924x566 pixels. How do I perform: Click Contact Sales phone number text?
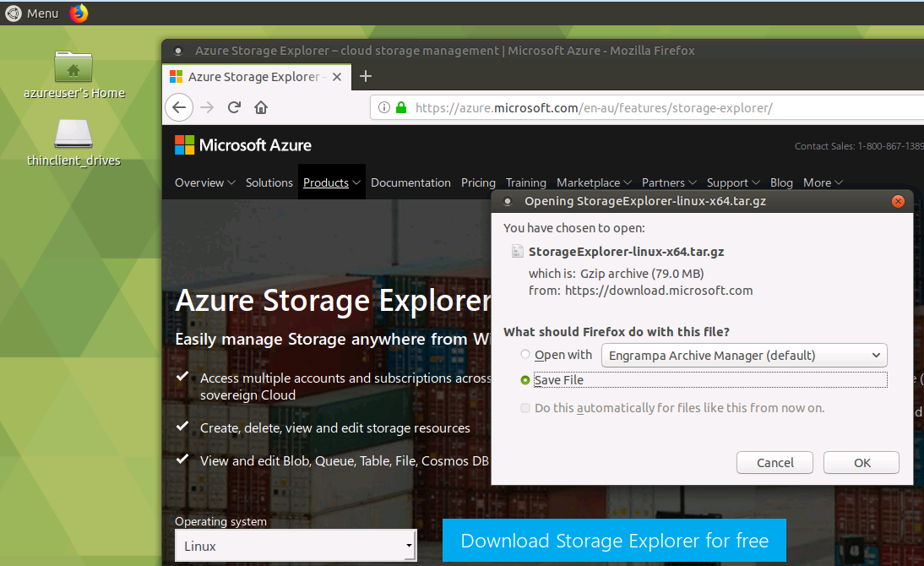click(x=859, y=146)
